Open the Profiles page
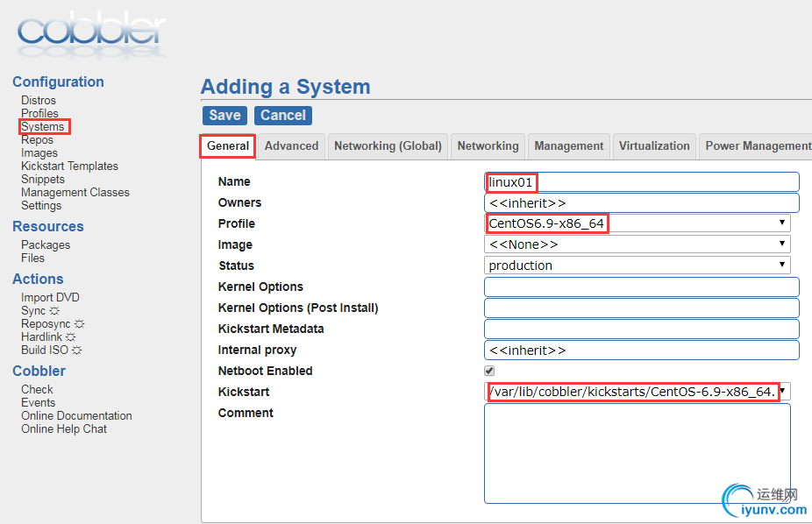812x524 pixels. pyautogui.click(x=39, y=113)
